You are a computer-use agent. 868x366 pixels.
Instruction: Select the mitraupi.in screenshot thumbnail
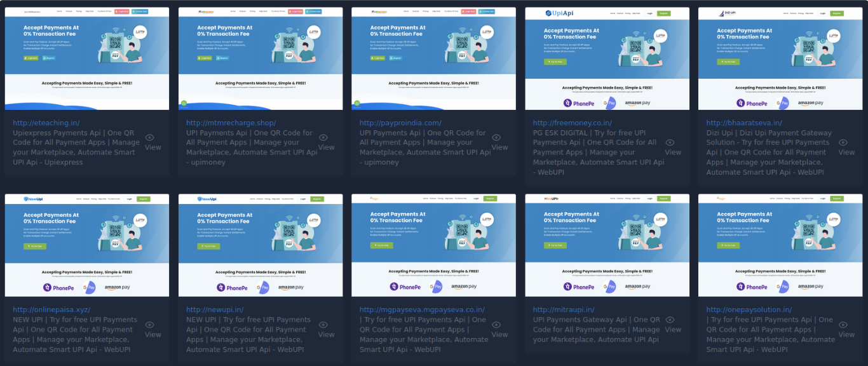tap(607, 245)
